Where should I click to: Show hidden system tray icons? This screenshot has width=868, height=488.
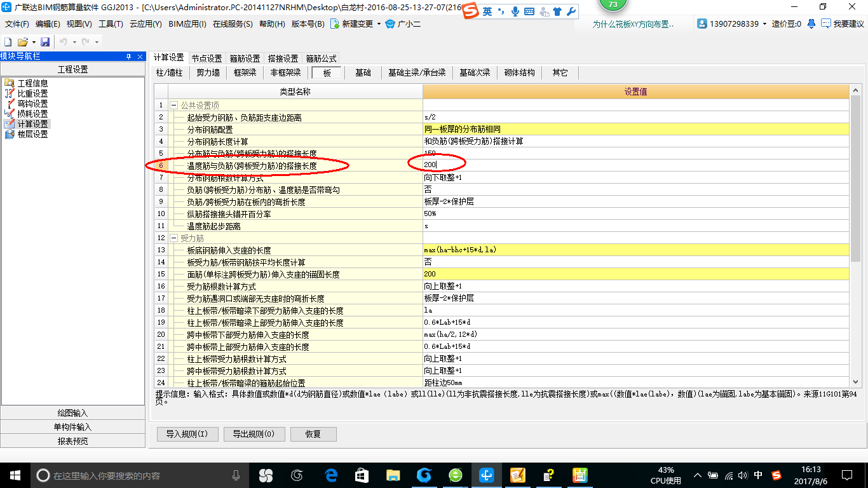[698, 475]
